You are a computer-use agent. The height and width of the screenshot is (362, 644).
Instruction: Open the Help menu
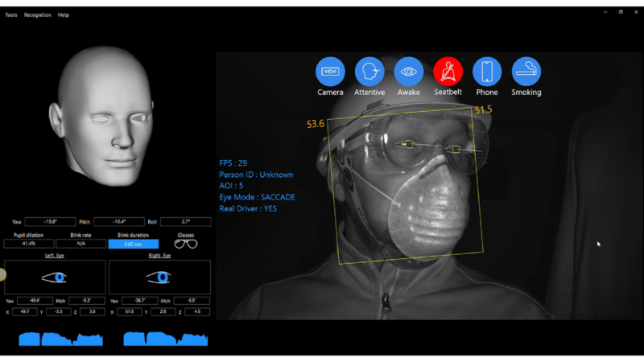[64, 15]
